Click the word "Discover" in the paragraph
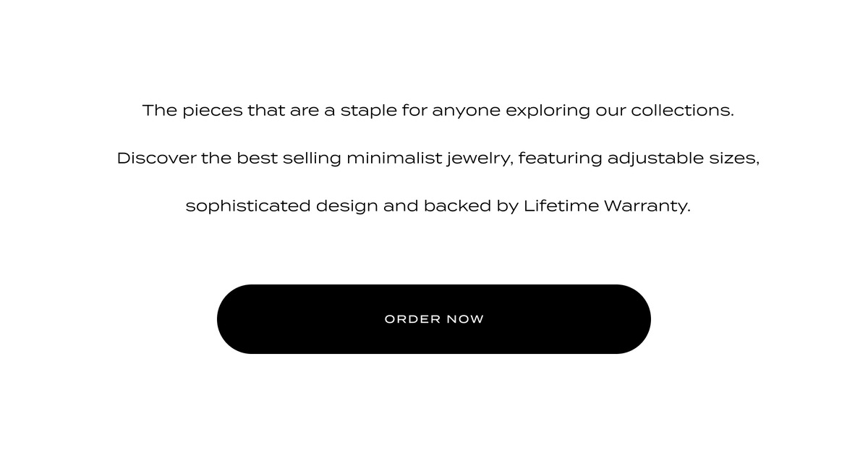Image resolution: width=868 pixels, height=456 pixels. (x=156, y=158)
